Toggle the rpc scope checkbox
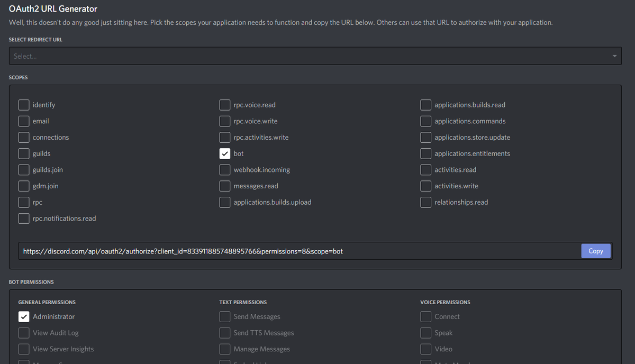Image resolution: width=635 pixels, height=364 pixels. (24, 202)
